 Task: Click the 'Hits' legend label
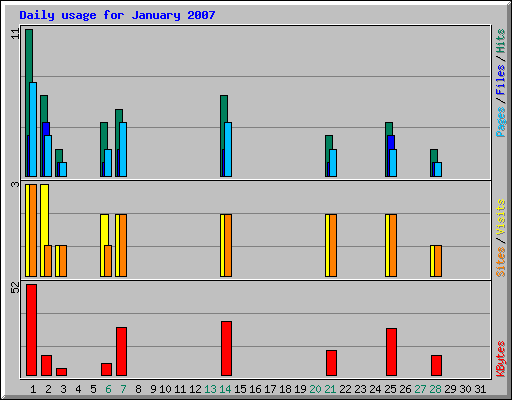[x=501, y=41]
